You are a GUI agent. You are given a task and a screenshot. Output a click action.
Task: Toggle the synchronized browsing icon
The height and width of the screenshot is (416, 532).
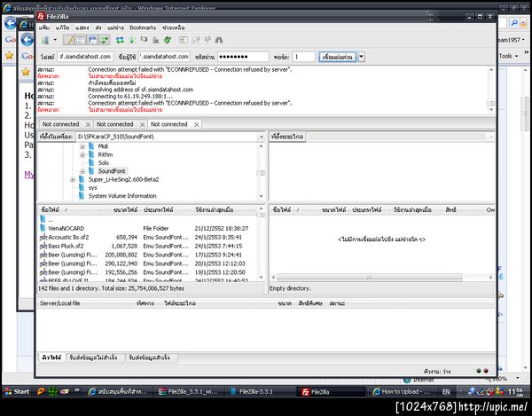pyautogui.click(x=207, y=40)
